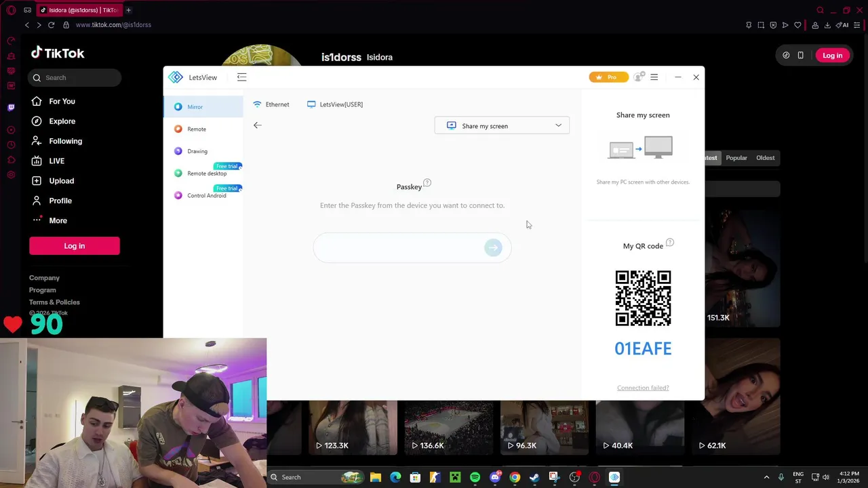Reload the page in Opera
The width and height of the screenshot is (868, 488).
click(51, 25)
